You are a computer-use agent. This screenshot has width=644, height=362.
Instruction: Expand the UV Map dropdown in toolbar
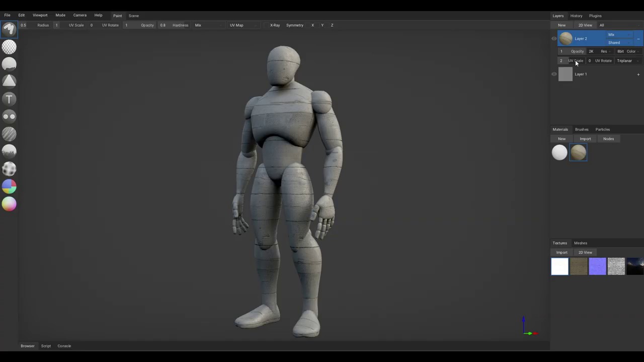tap(244, 25)
